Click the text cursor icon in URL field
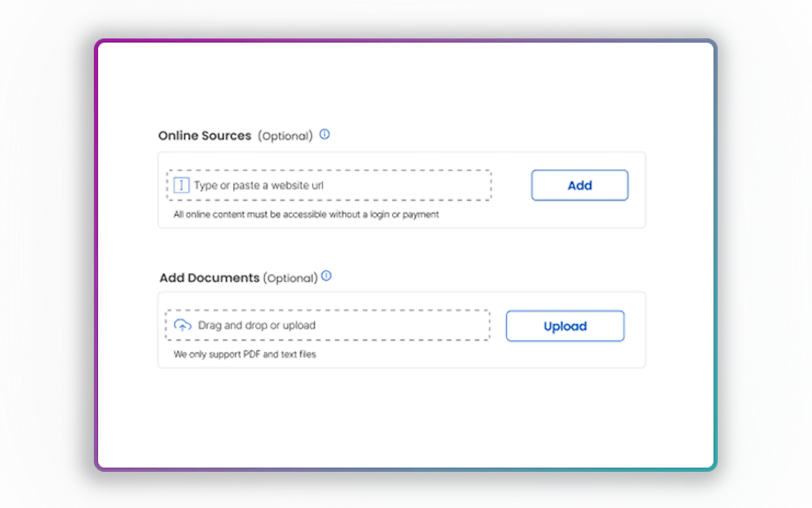The image size is (812, 508). [x=181, y=185]
